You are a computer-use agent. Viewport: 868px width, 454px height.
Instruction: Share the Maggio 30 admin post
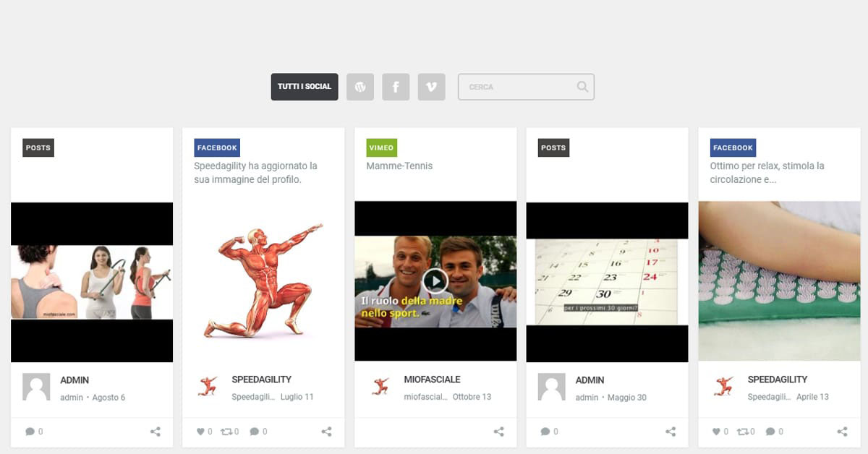tap(671, 432)
